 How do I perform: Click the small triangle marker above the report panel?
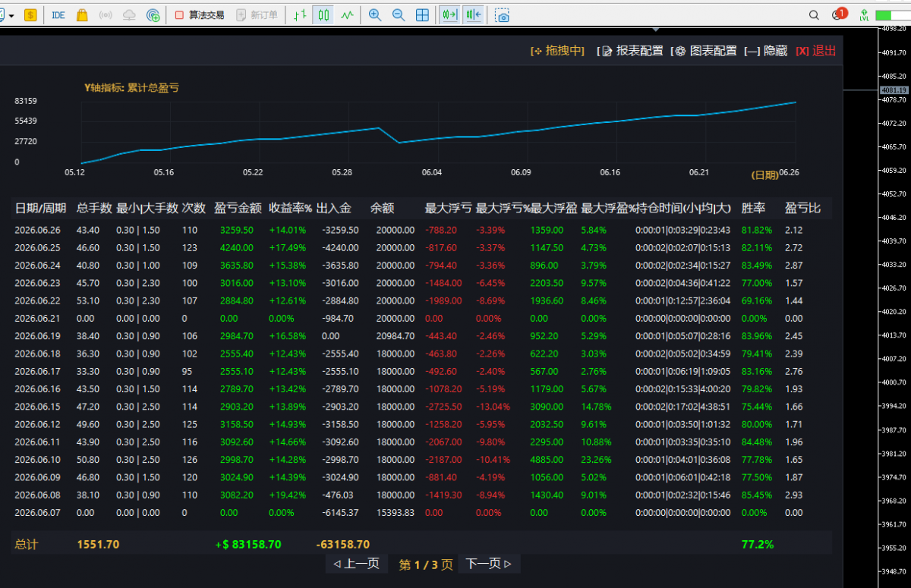click(657, 30)
